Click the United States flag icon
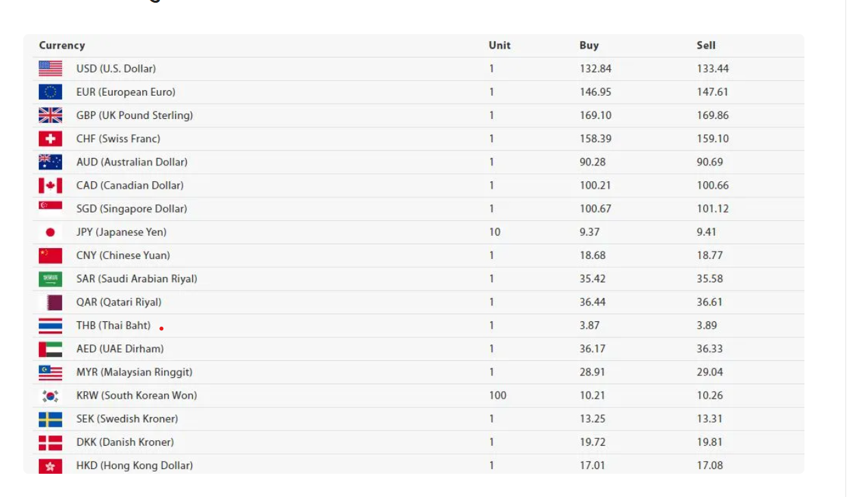 (x=51, y=68)
